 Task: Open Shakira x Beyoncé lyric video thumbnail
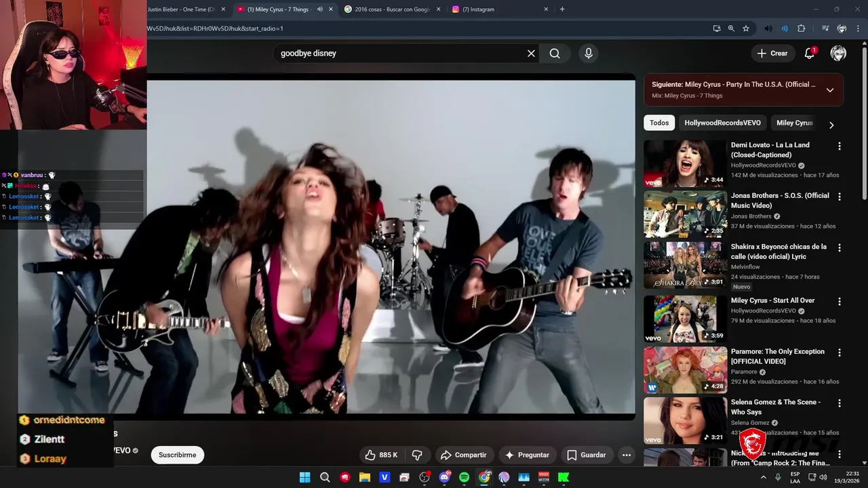coord(685,265)
